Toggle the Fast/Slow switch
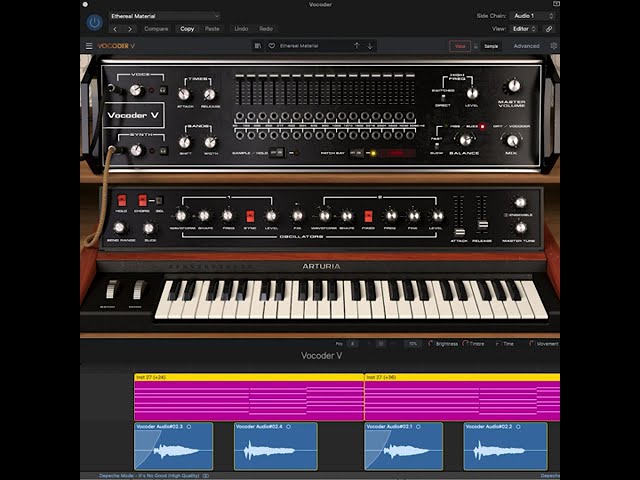The height and width of the screenshot is (480, 640). [436, 145]
